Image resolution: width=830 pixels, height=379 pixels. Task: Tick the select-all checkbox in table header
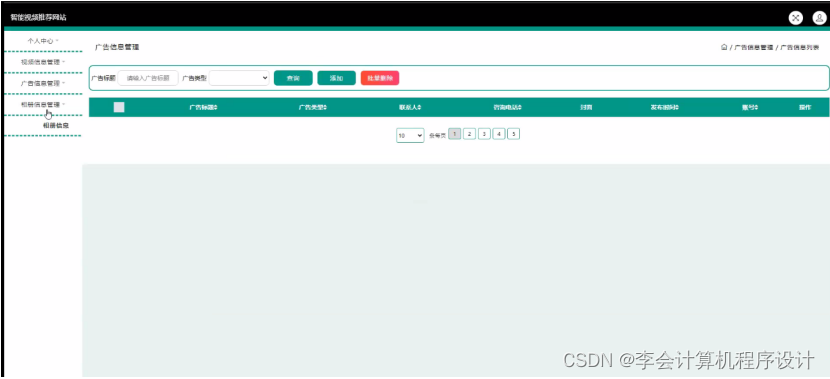click(119, 107)
